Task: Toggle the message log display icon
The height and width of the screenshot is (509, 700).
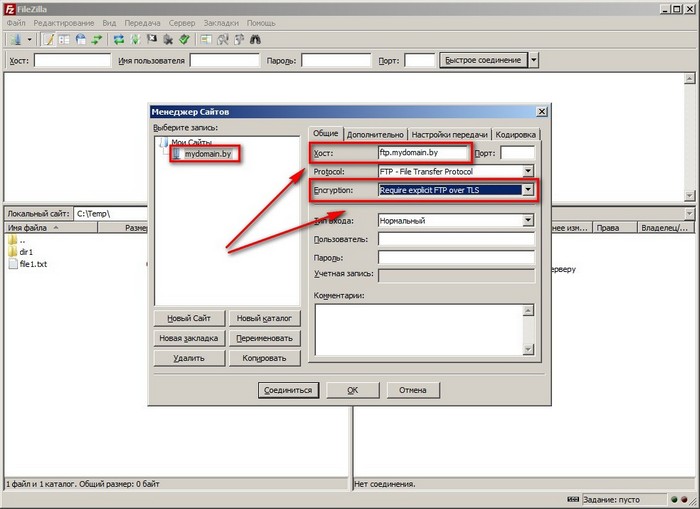Action: point(48,40)
